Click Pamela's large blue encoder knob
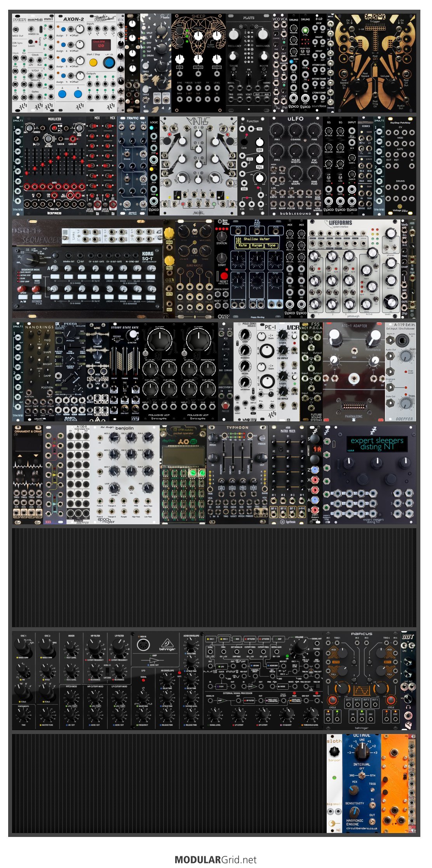 [x=110, y=62]
